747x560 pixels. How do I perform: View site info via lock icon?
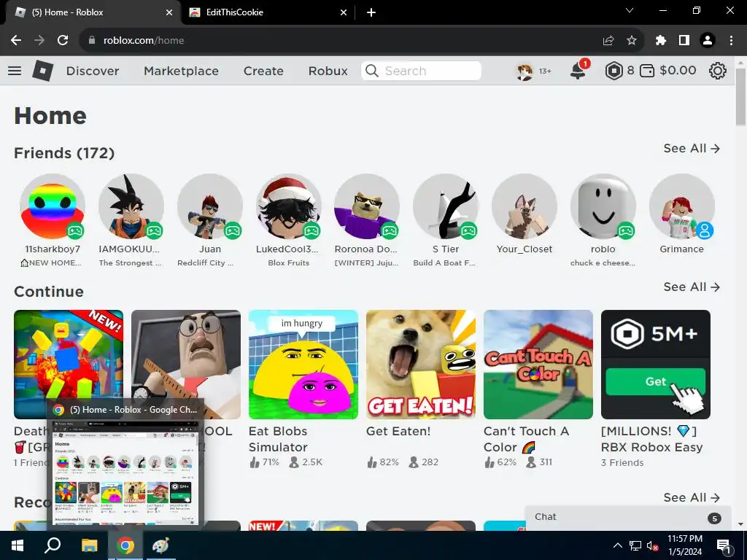[92, 41]
